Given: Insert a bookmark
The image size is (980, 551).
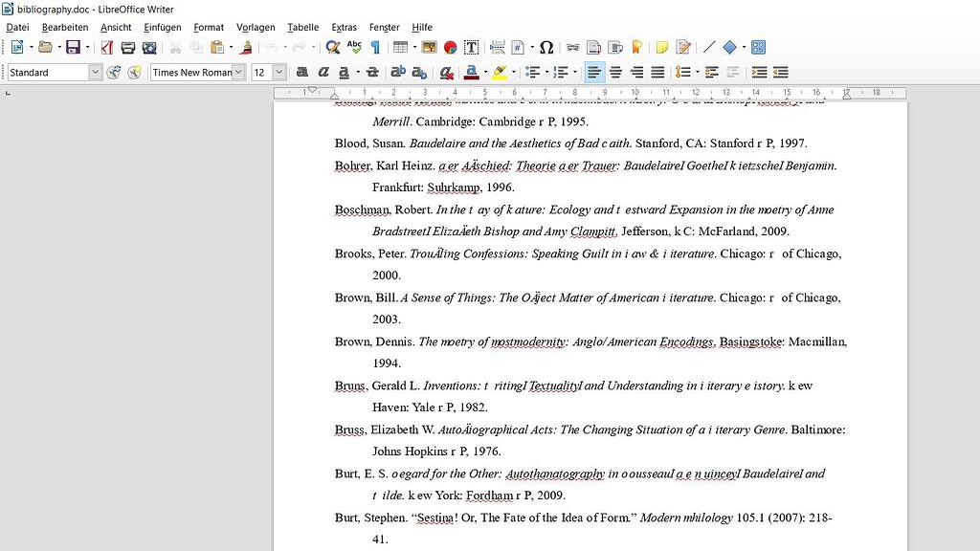Looking at the screenshot, I should 637,46.
